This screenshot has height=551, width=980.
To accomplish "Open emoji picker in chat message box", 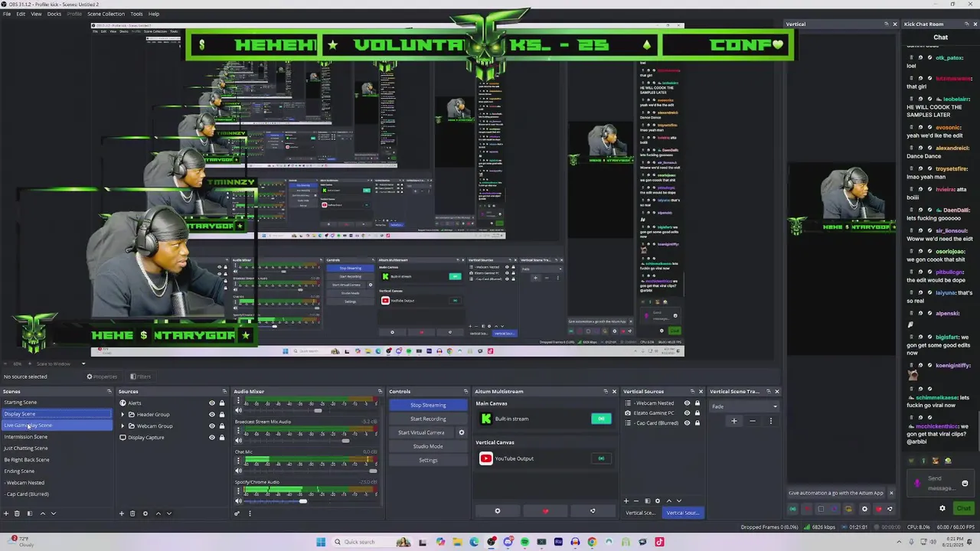I will (965, 484).
